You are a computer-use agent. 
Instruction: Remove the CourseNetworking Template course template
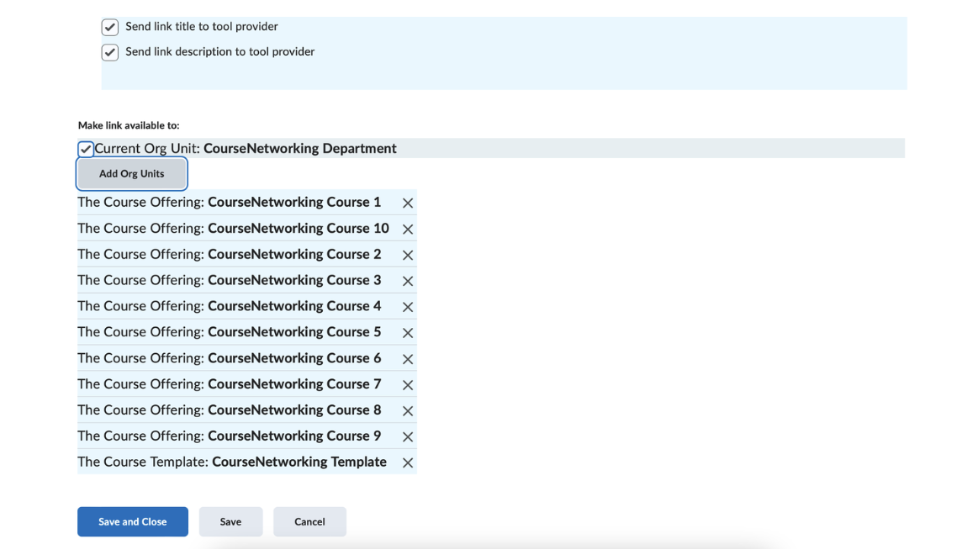[408, 463]
